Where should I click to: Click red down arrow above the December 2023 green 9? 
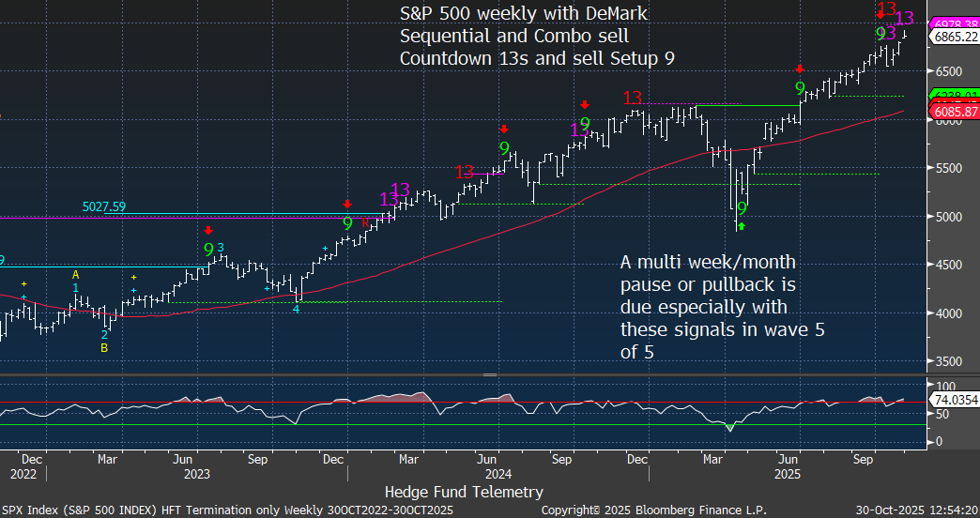pyautogui.click(x=347, y=204)
